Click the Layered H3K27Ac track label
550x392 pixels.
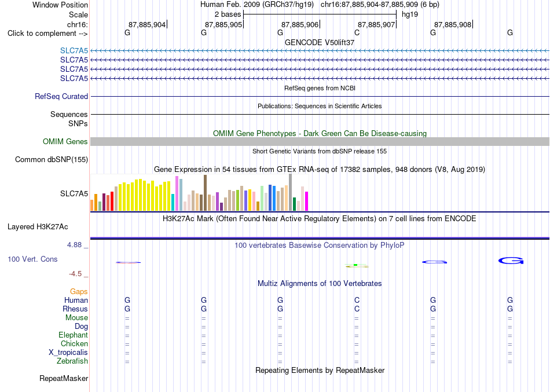coord(38,227)
